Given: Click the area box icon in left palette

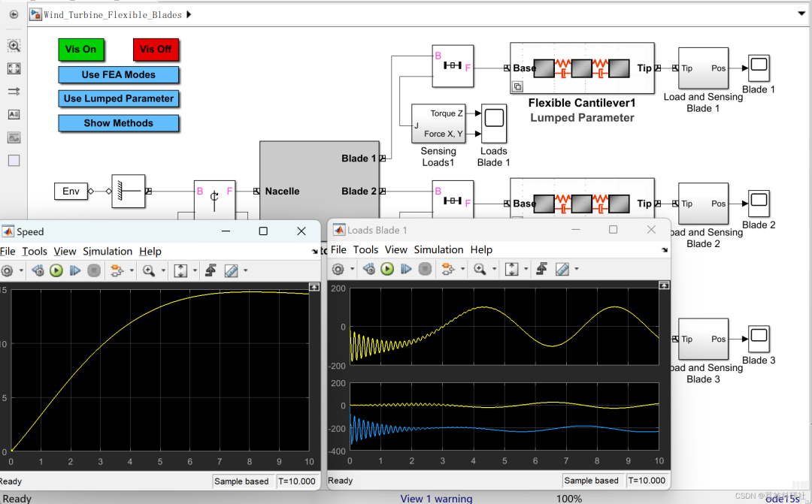Looking at the screenshot, I should point(14,161).
